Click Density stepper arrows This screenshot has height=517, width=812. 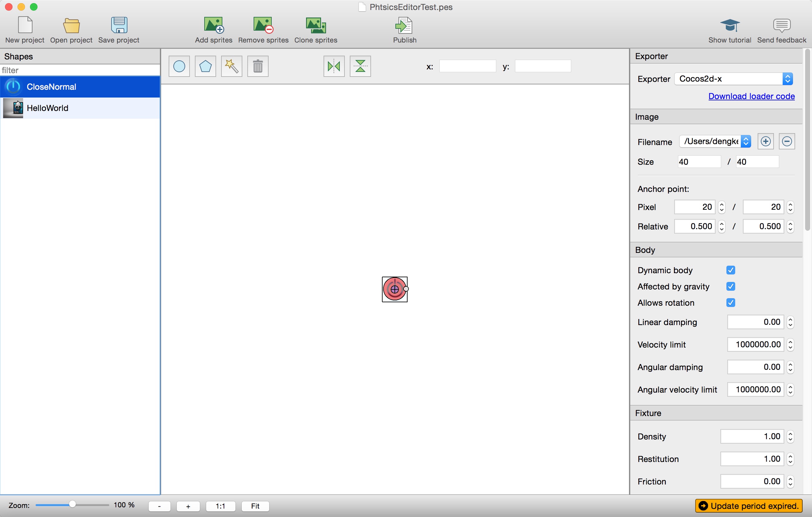[790, 437]
